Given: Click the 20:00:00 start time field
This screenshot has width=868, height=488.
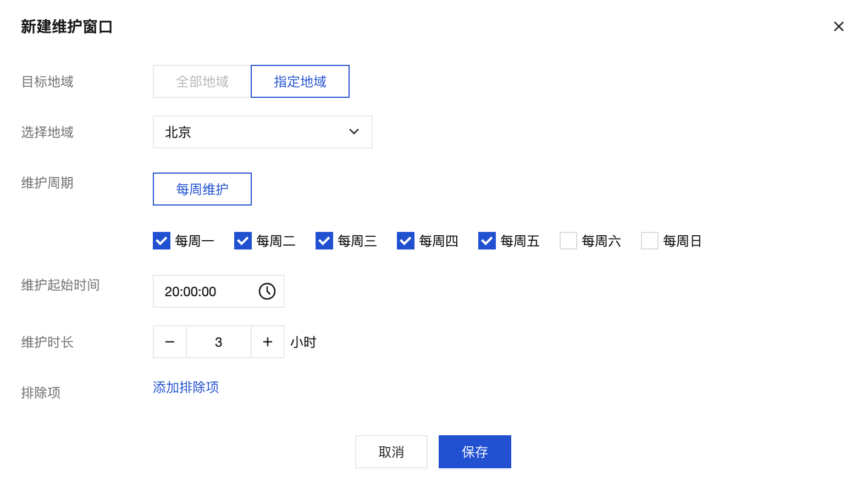Looking at the screenshot, I should coord(203,291).
